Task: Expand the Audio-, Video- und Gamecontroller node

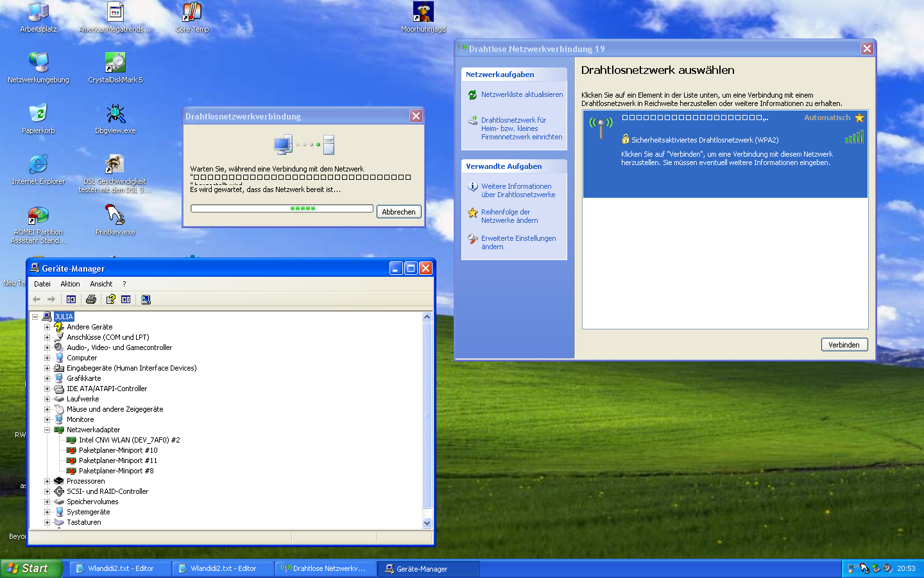Action: tap(47, 347)
